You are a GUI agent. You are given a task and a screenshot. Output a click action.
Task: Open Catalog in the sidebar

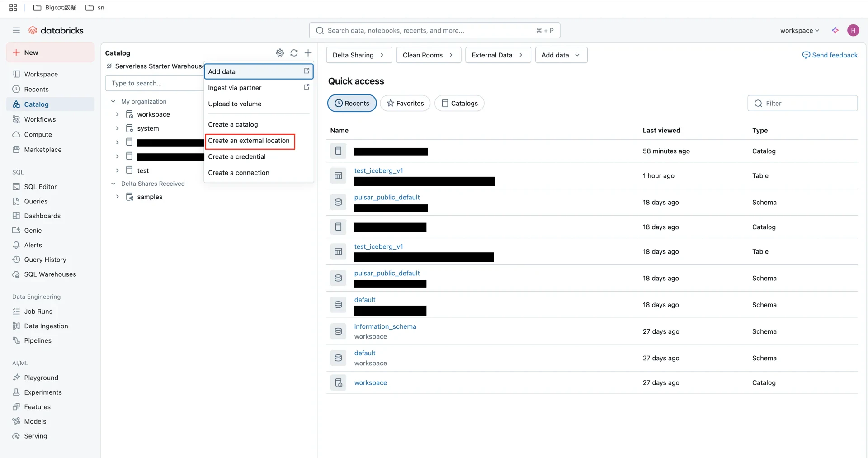(x=50, y=104)
